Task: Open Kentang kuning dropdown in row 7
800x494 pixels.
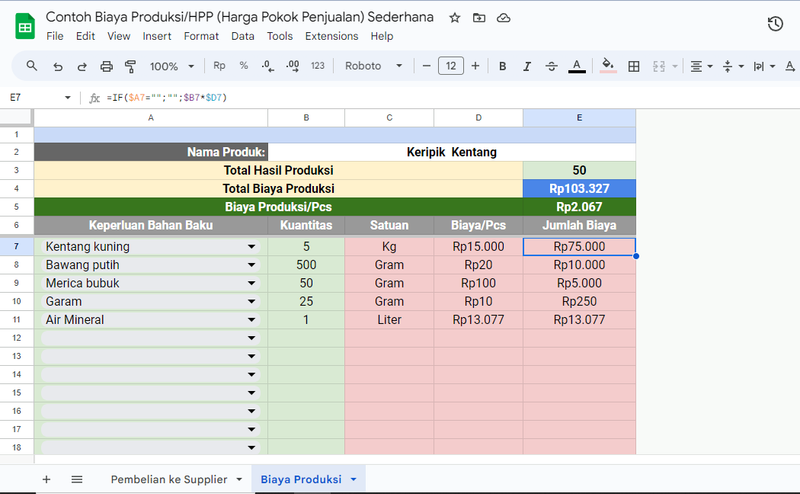Action: click(252, 246)
